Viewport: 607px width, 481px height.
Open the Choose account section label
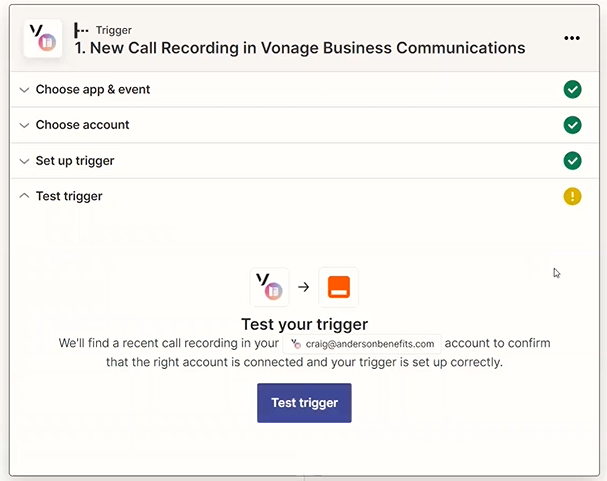(82, 125)
